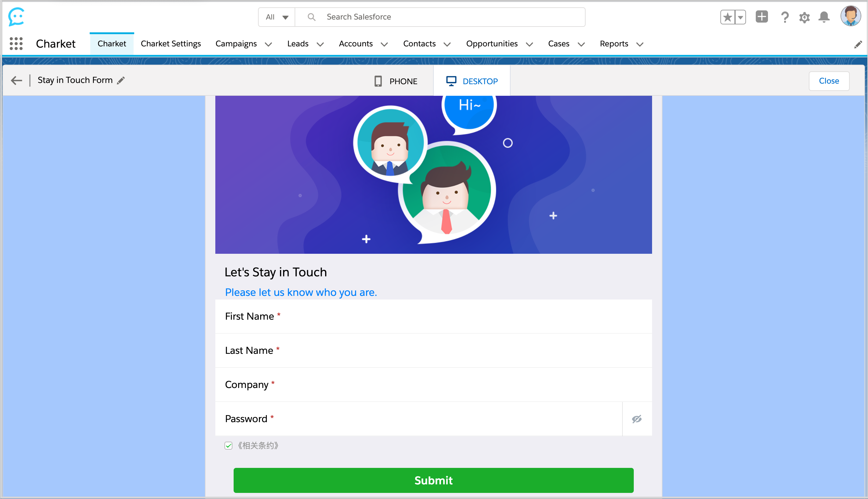Switch to DESKTOP preview
The height and width of the screenshot is (499, 868).
pyautogui.click(x=472, y=81)
